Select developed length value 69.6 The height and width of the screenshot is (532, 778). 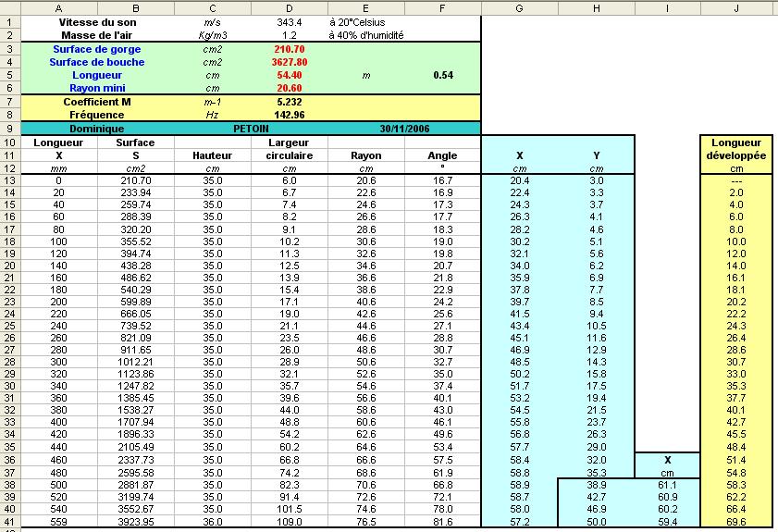(x=736, y=522)
